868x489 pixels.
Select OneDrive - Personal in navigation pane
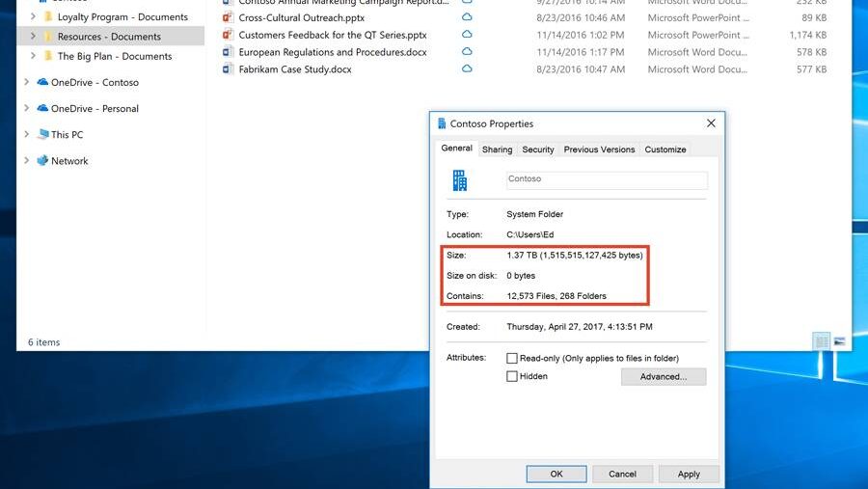(95, 109)
